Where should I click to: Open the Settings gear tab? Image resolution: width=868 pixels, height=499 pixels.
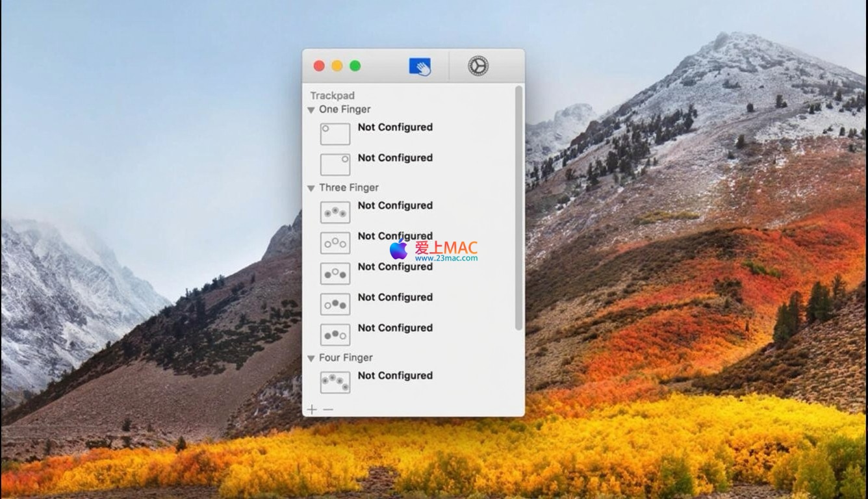[478, 66]
